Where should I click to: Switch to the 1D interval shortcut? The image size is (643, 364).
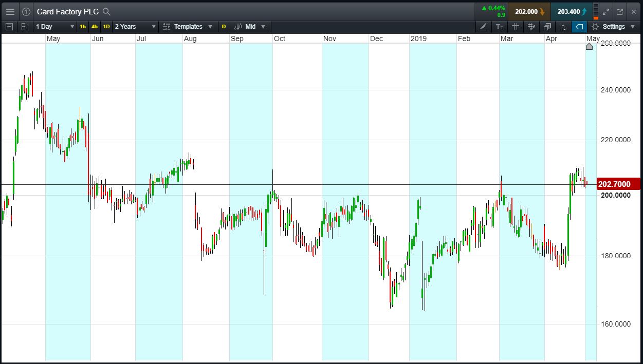click(106, 27)
